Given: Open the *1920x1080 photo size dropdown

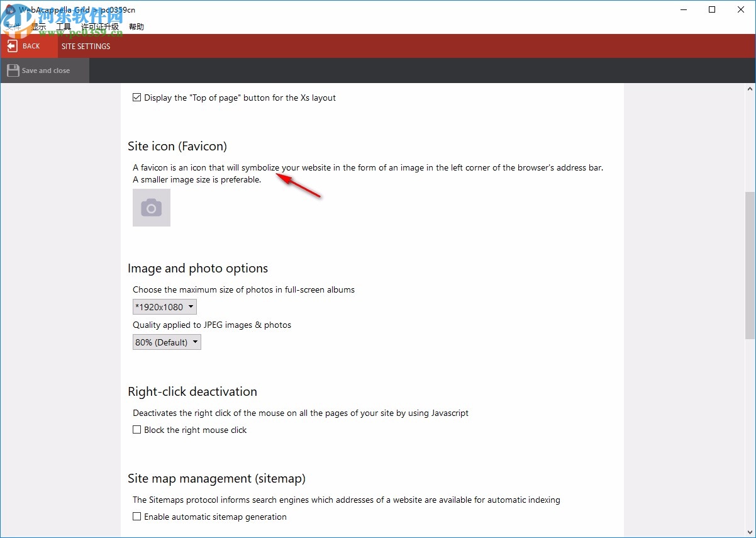Looking at the screenshot, I should coord(165,307).
